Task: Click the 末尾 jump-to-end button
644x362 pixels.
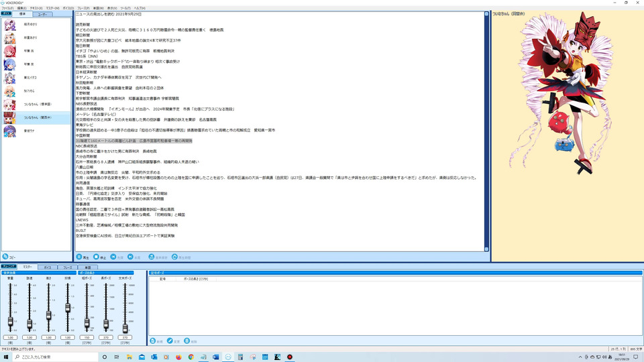Action: pyautogui.click(x=134, y=257)
